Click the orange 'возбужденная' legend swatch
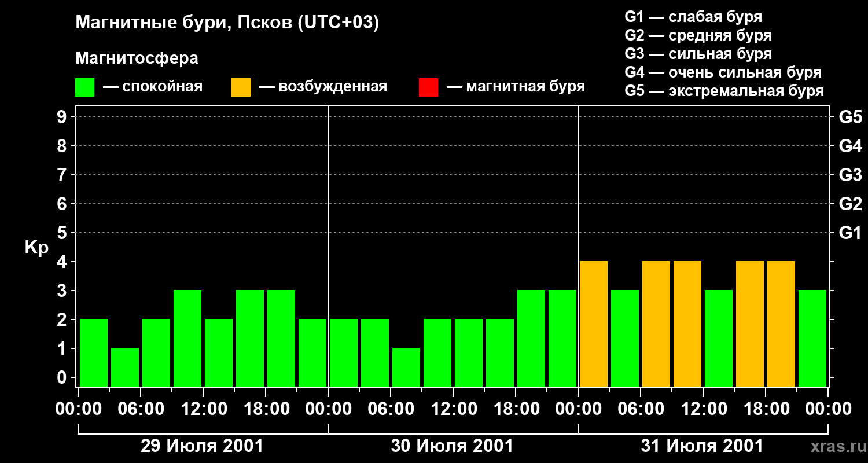Screen dimensions: 868x463 (x=241, y=87)
